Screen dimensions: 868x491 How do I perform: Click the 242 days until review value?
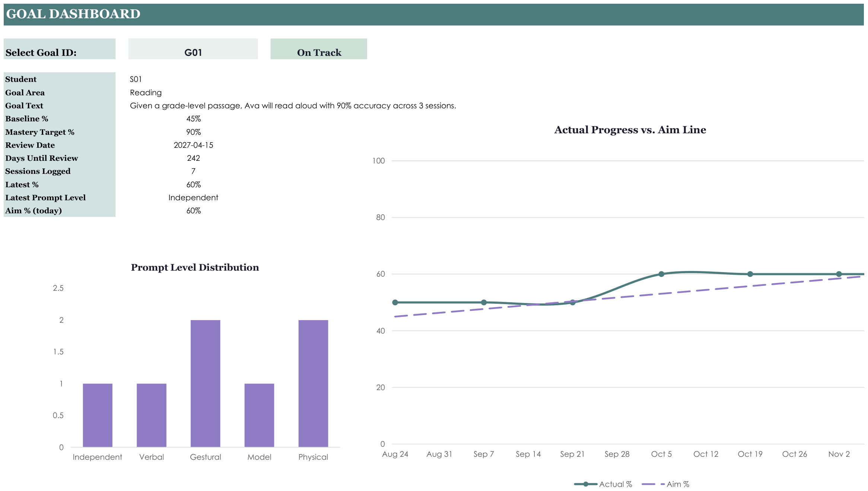193,158
